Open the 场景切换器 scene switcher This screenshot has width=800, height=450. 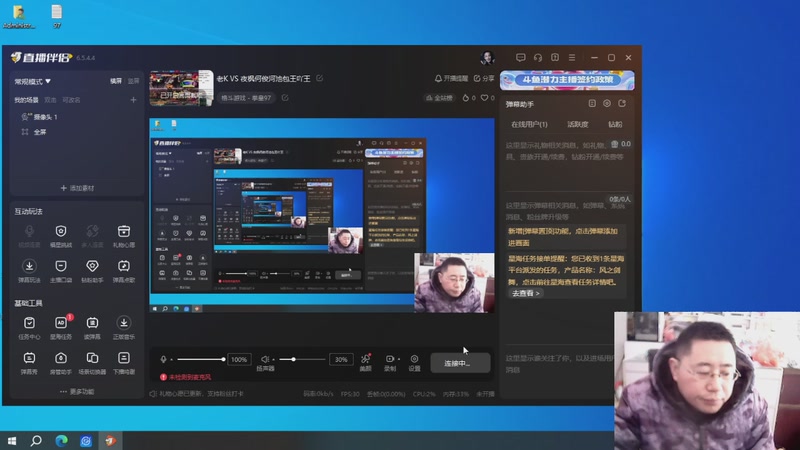click(x=92, y=363)
